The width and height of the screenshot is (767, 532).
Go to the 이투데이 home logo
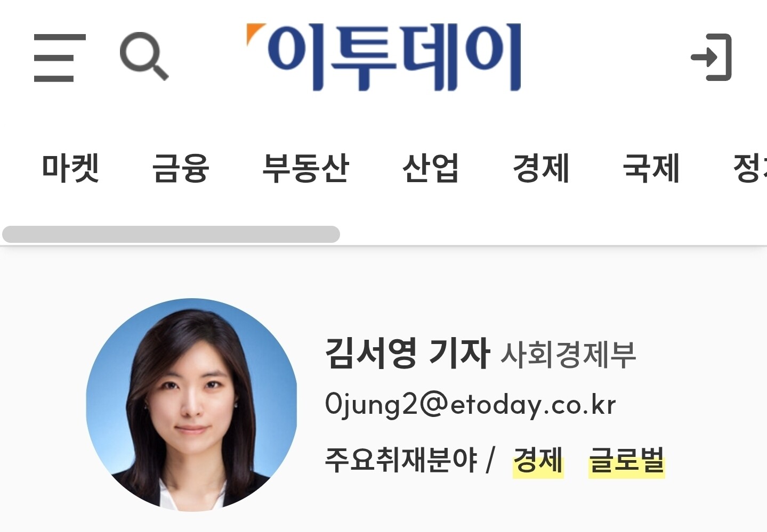[384, 57]
